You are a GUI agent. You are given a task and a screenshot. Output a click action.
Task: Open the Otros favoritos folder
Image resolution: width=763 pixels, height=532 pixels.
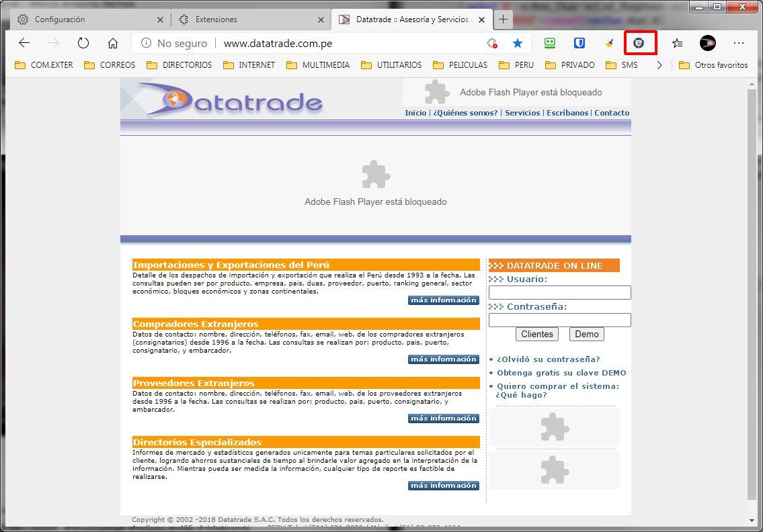coord(713,65)
